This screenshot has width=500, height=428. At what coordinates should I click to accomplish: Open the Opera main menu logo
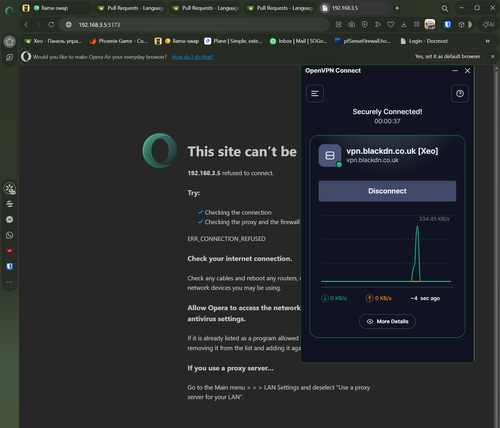tap(9, 11)
